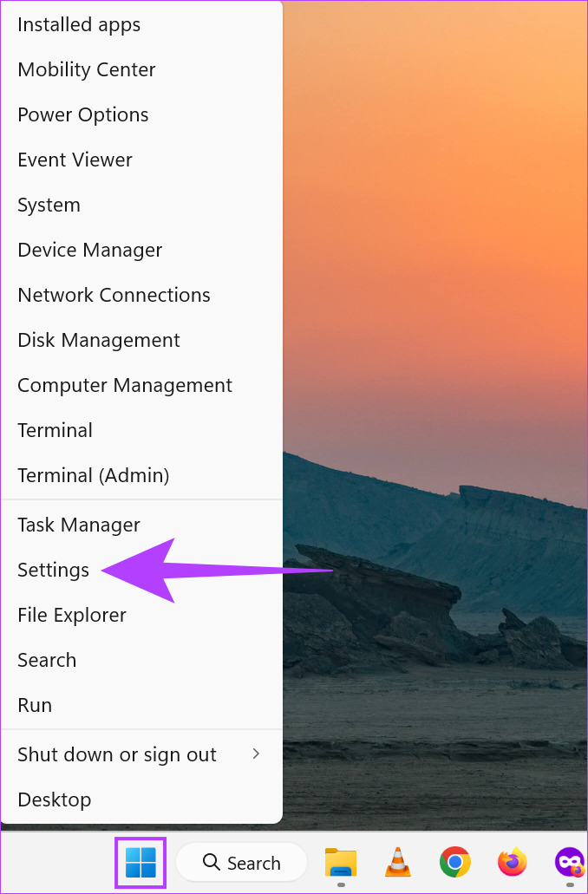This screenshot has width=588, height=894.
Task: Click the Windows Start button
Action: (140, 862)
